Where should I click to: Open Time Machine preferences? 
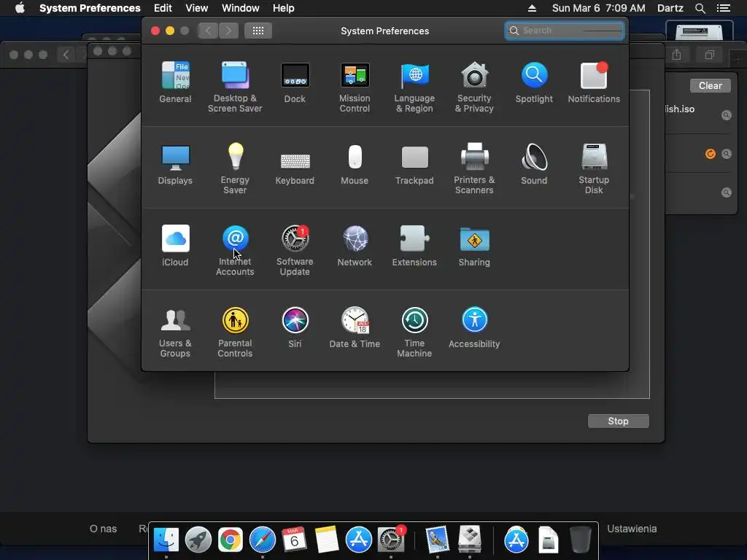[414, 332]
